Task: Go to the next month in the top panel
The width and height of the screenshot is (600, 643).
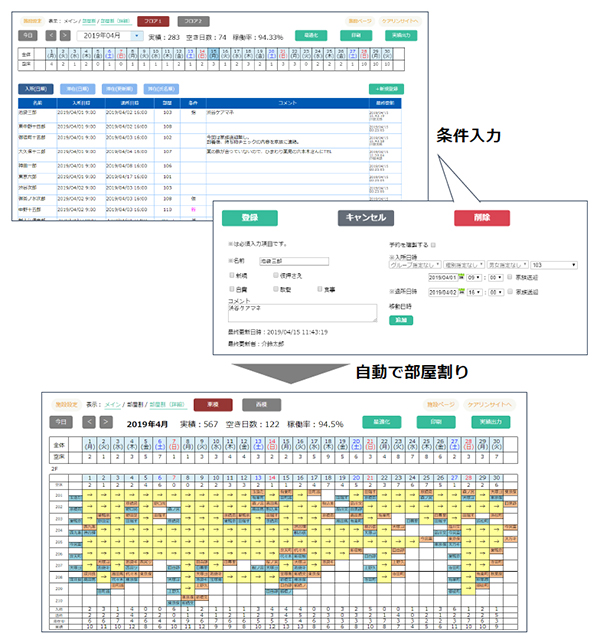Action: [x=67, y=34]
